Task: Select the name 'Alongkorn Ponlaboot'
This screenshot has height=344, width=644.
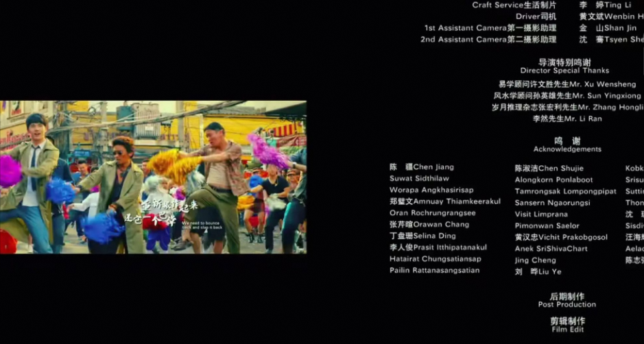Action: pyautogui.click(x=553, y=180)
